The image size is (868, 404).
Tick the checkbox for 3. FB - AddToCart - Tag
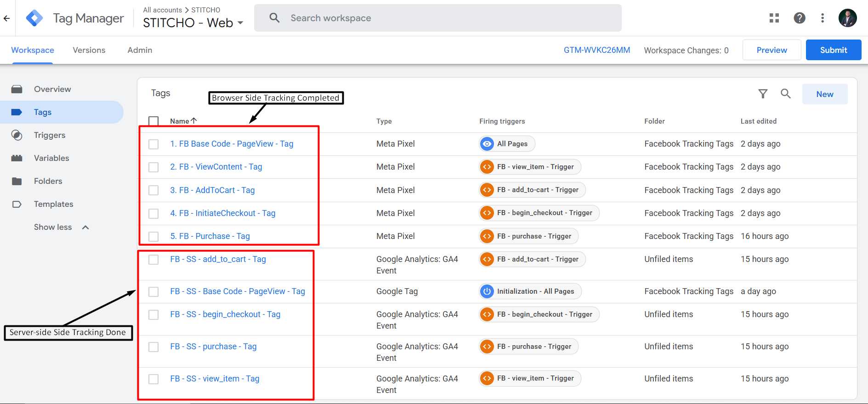[x=153, y=190]
